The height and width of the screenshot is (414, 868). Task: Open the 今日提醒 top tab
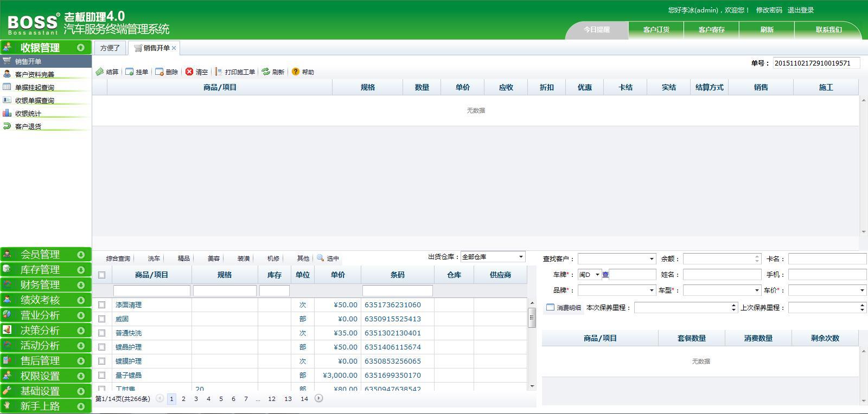[597, 30]
